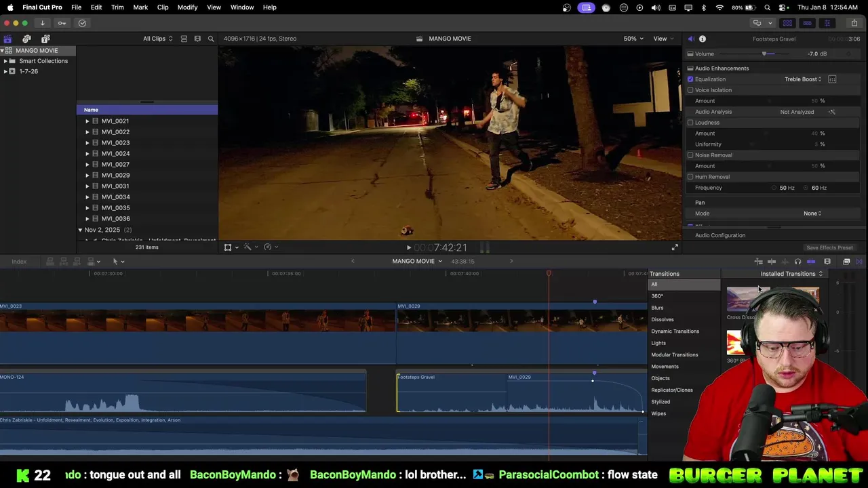The height and width of the screenshot is (488, 868).
Task: Toggle solo headphones icon
Action: (797, 262)
